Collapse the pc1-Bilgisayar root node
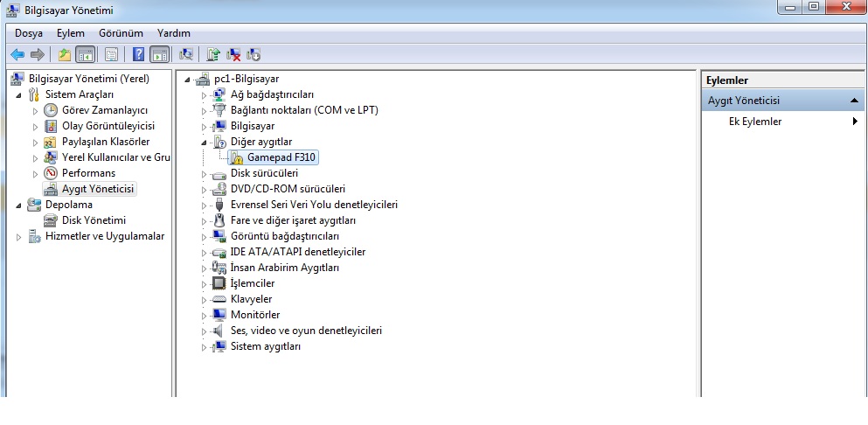The height and width of the screenshot is (425, 868). tap(187, 80)
